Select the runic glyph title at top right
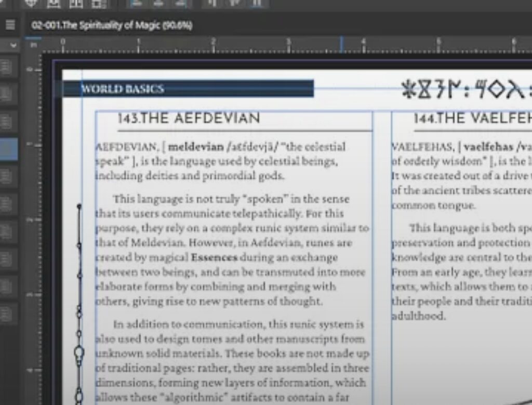 [x=466, y=89]
